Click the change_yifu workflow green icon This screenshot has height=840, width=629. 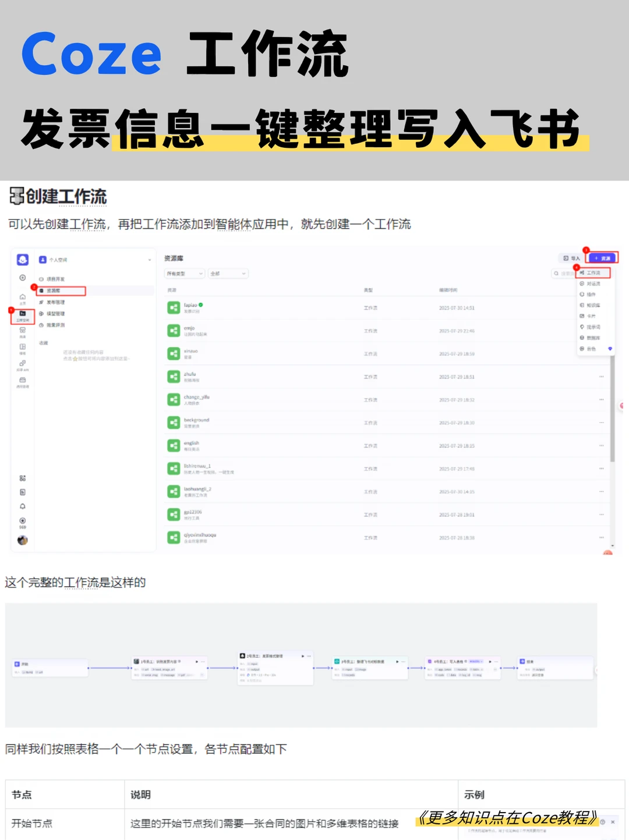[174, 399]
